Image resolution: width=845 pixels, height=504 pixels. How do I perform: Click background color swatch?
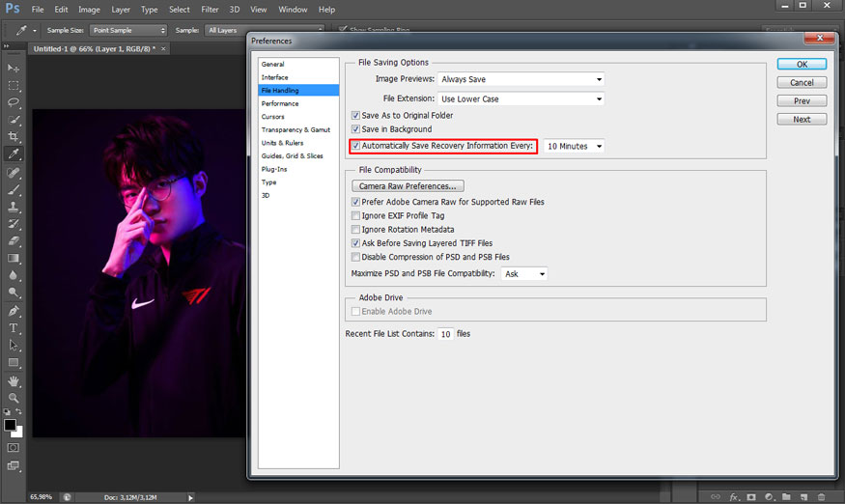pos(19,433)
